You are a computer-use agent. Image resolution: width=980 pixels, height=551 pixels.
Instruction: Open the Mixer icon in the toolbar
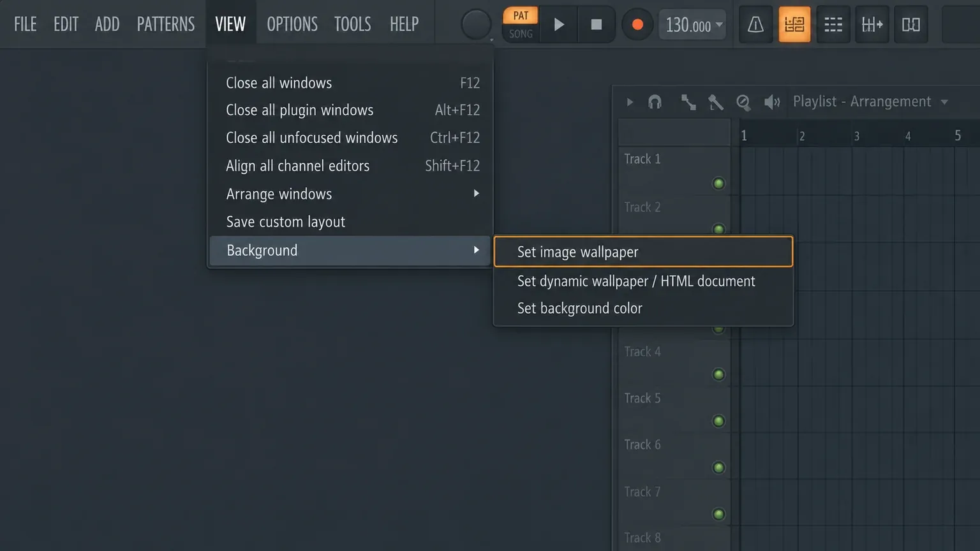pos(910,25)
